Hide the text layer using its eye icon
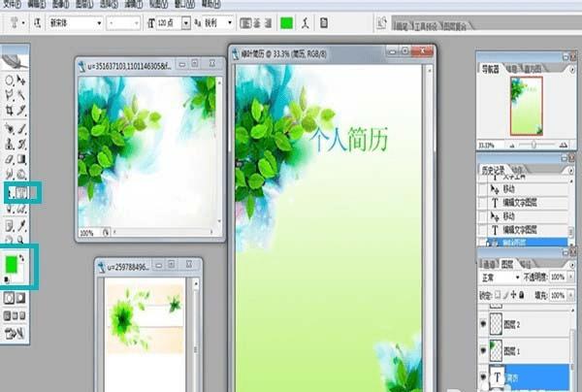This screenshot has width=582, height=392. 483,377
